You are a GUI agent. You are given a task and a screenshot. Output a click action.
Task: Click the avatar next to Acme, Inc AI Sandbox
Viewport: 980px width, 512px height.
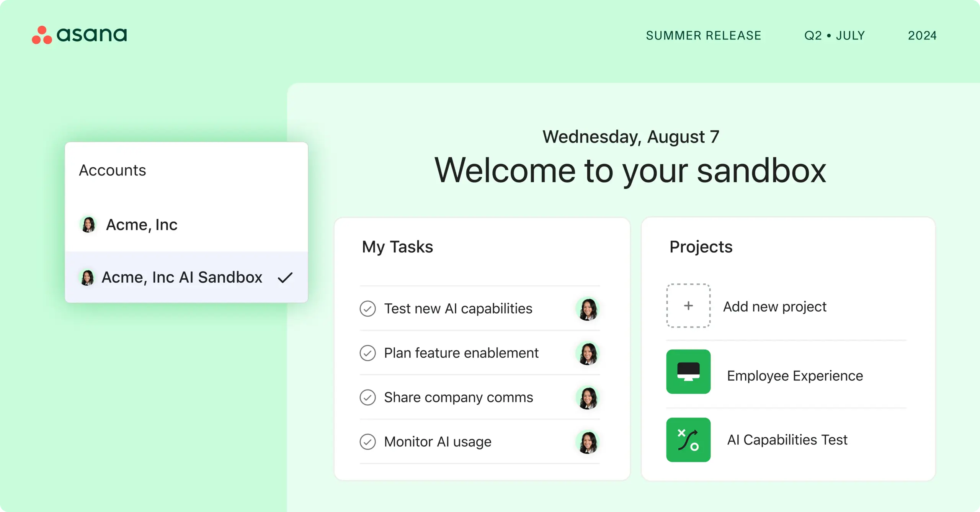87,277
